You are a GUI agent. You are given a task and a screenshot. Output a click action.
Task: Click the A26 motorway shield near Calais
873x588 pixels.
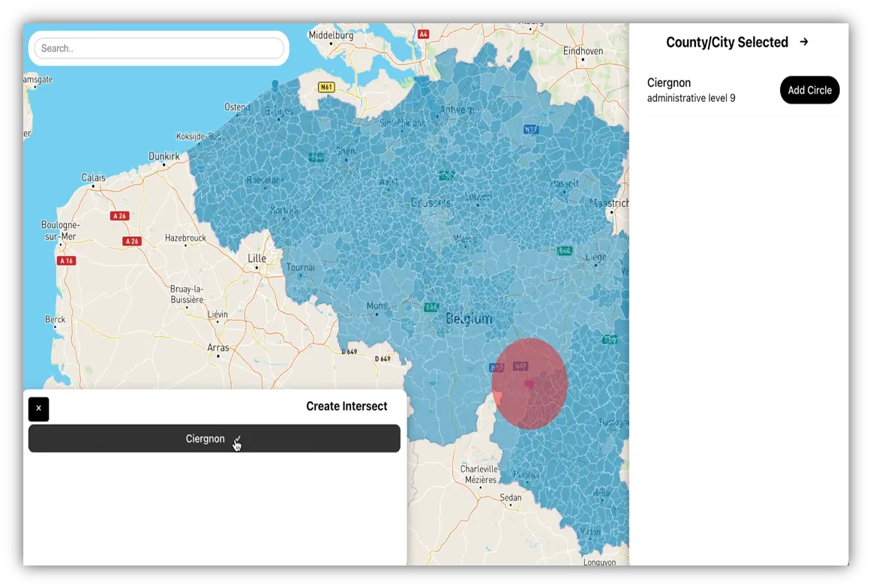tap(119, 216)
